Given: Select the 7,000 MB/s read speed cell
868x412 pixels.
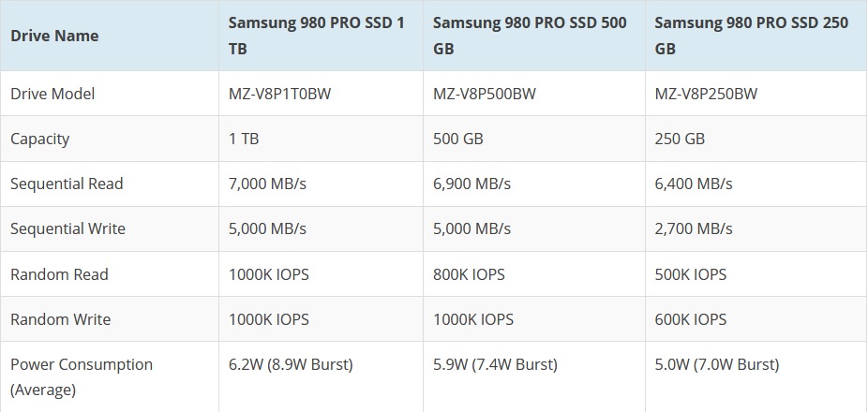Looking at the screenshot, I should (267, 184).
